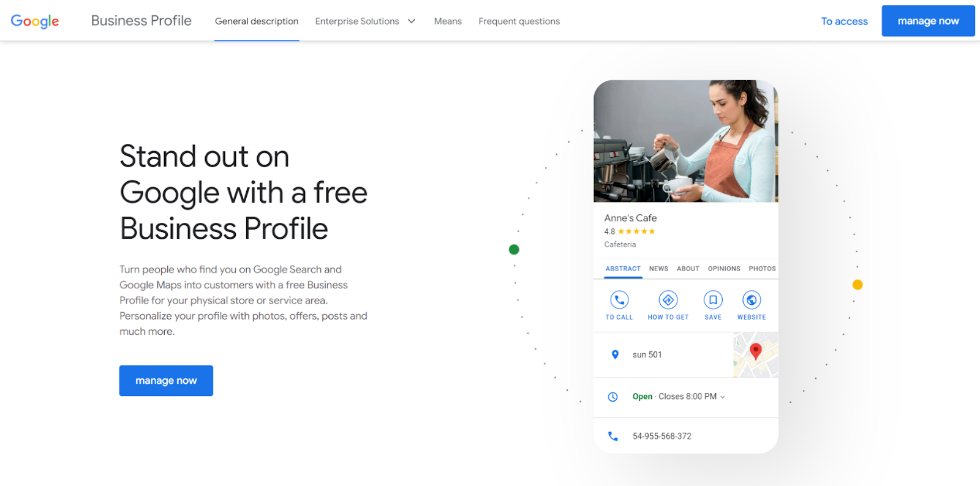Viewport: 980px width, 486px height.
Task: Open the General description tab
Action: click(257, 21)
